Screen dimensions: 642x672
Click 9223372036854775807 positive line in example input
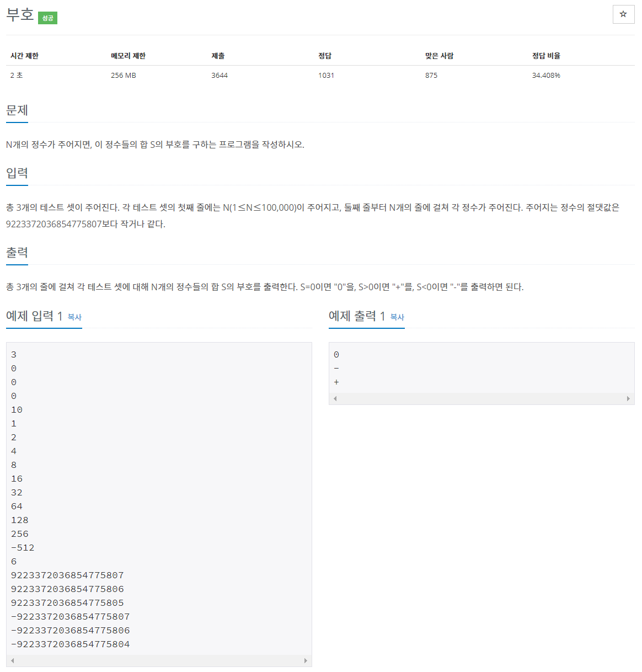click(x=67, y=575)
